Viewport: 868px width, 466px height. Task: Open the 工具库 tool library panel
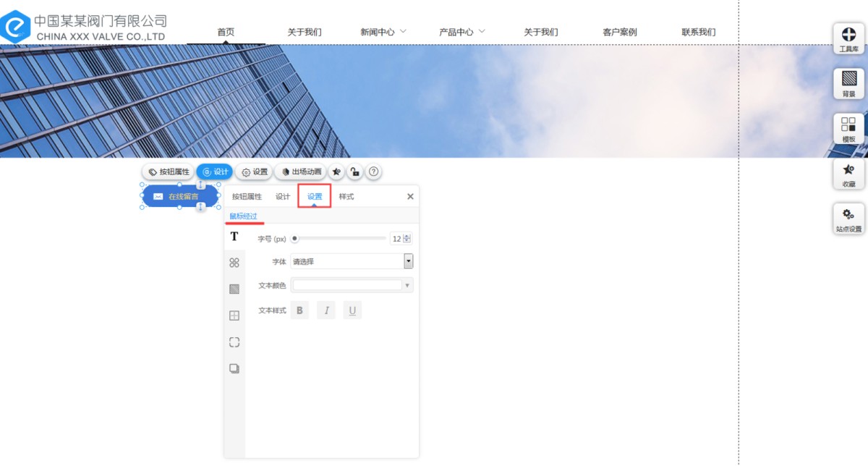coord(848,38)
